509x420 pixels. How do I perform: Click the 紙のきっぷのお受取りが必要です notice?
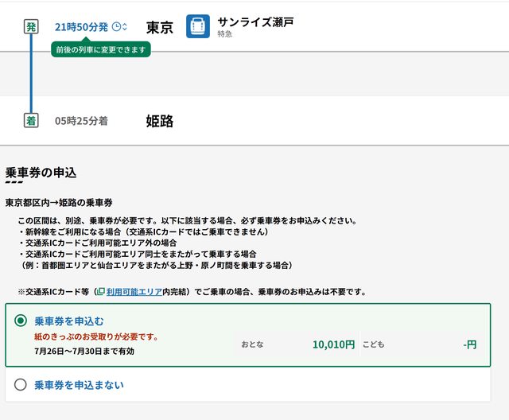pos(96,336)
